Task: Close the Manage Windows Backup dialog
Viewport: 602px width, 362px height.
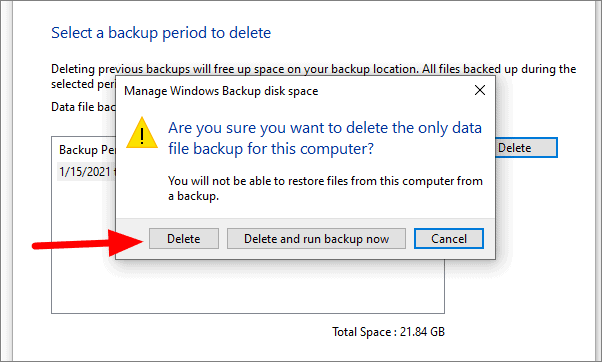Action: coord(480,91)
